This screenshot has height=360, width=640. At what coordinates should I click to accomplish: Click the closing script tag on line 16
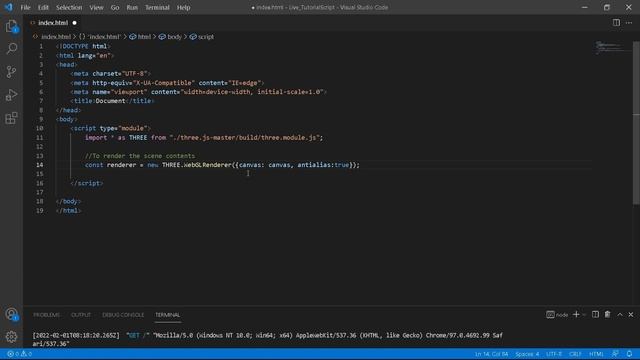coord(87,183)
